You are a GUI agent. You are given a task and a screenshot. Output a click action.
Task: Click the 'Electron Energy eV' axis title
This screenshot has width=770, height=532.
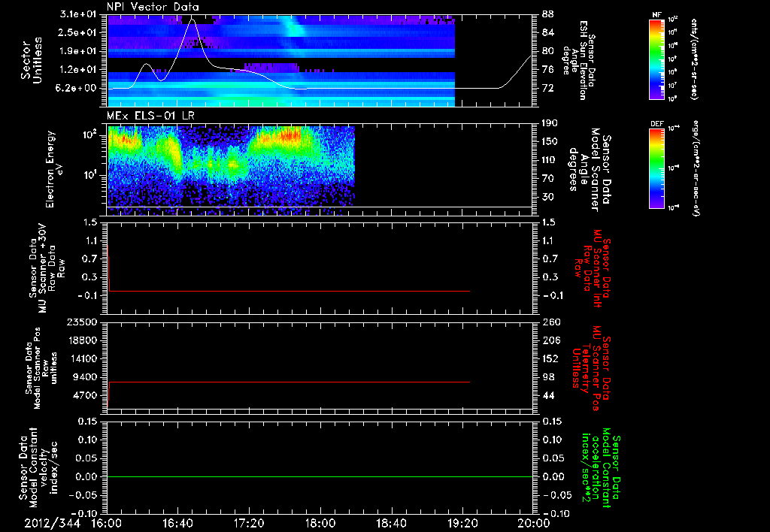[53, 169]
